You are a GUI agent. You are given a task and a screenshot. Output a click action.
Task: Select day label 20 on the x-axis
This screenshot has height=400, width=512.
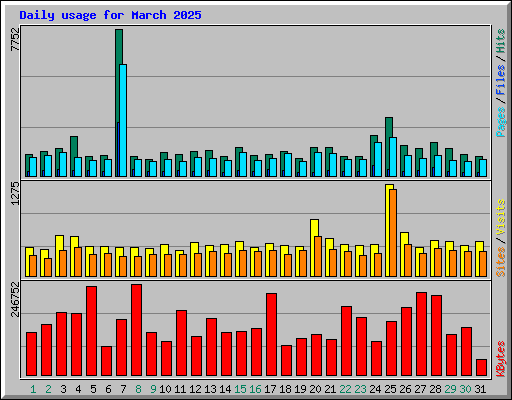315,389
